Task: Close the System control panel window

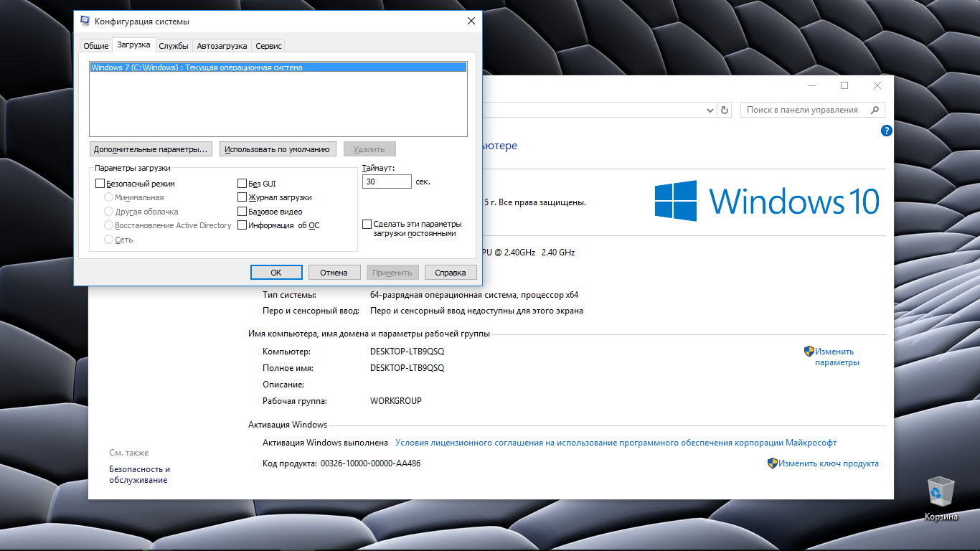Action: pyautogui.click(x=877, y=85)
